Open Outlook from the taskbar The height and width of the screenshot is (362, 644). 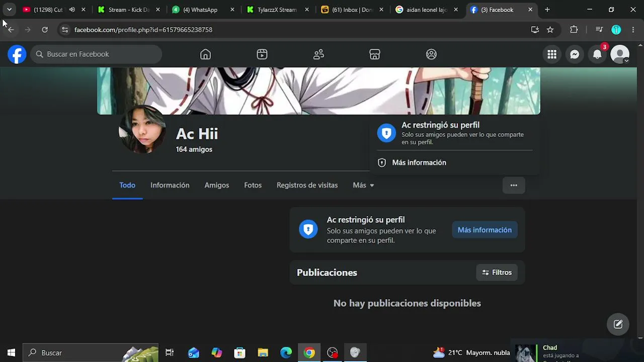click(193, 353)
